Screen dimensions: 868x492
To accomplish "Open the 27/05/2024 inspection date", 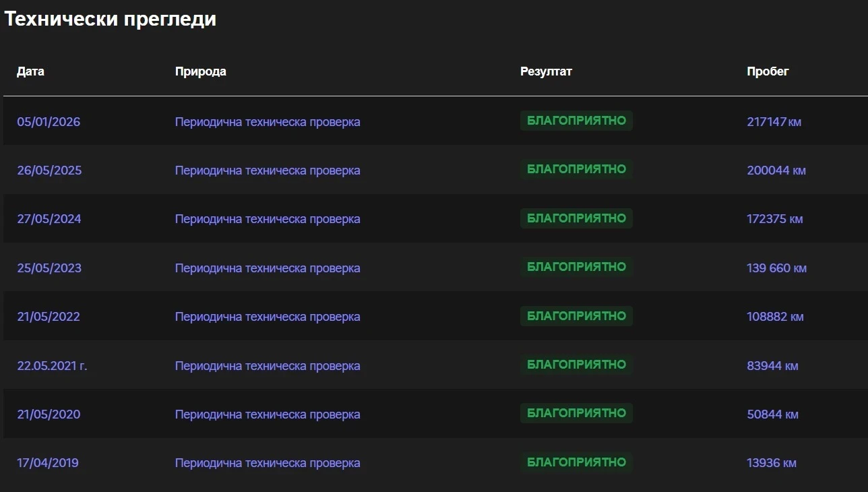I will [x=49, y=219].
